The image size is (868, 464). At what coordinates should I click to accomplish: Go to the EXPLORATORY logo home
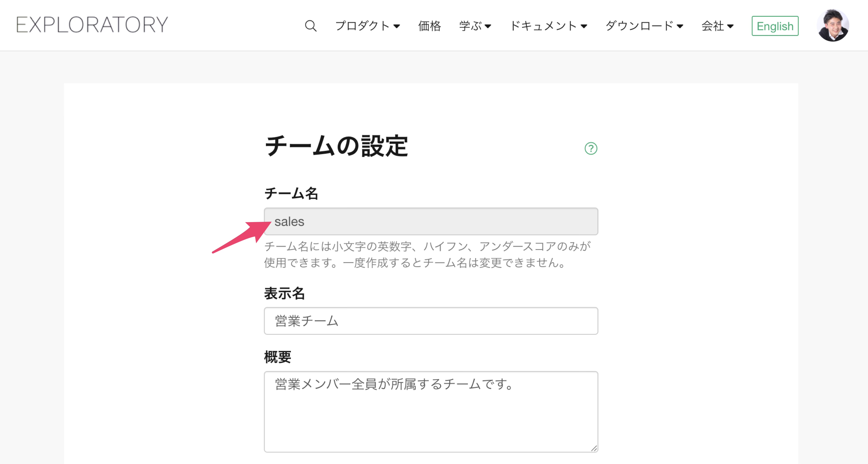(92, 25)
